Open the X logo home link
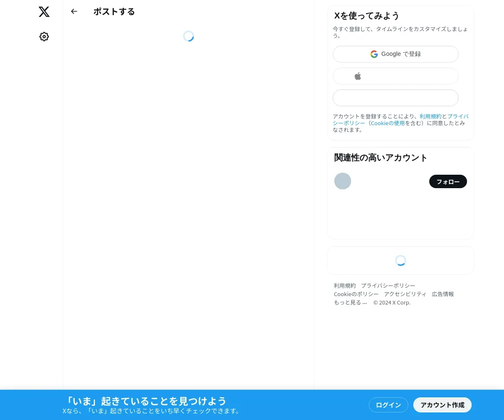Viewport: 504px width, 420px height. coord(44,12)
